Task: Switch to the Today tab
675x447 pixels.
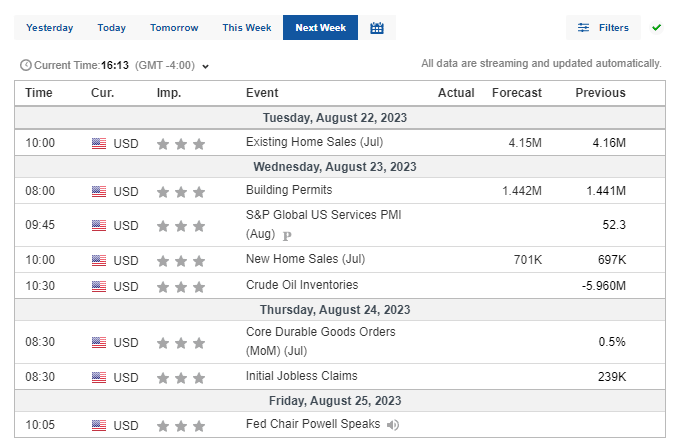Action: [x=111, y=28]
